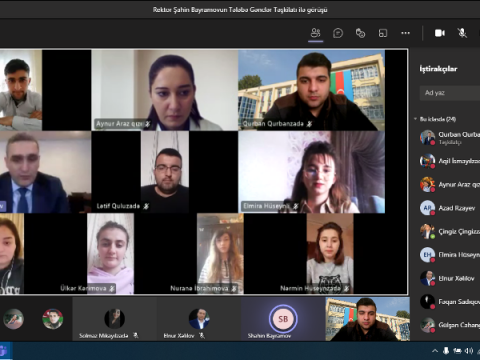
Task: Toggle the camera on or off
Action: [x=440, y=33]
